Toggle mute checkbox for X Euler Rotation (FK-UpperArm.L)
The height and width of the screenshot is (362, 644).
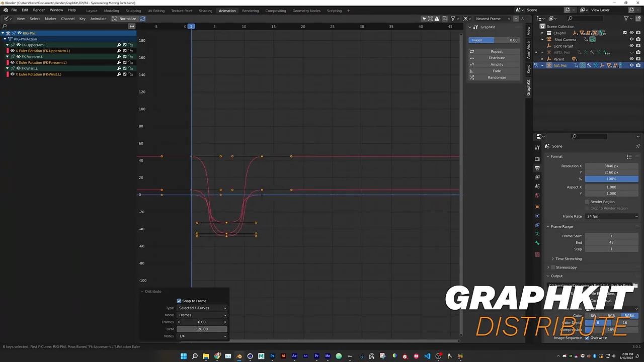click(x=125, y=51)
